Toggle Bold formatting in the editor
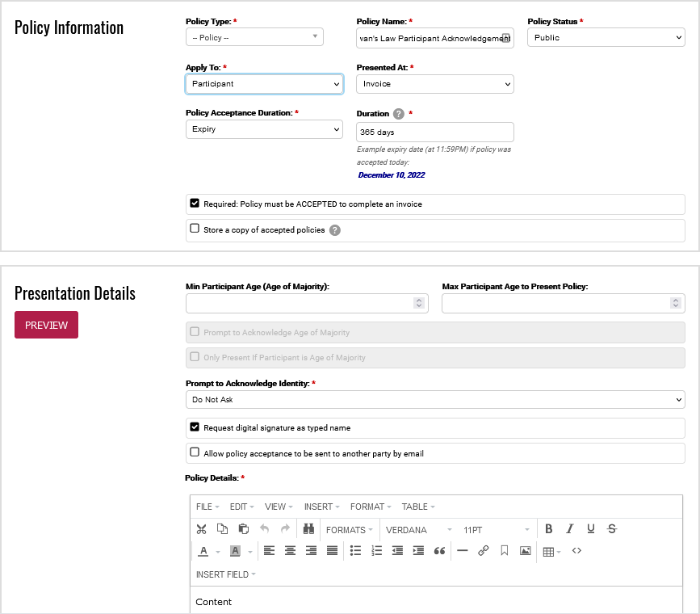This screenshot has height=614, width=700. pos(549,529)
